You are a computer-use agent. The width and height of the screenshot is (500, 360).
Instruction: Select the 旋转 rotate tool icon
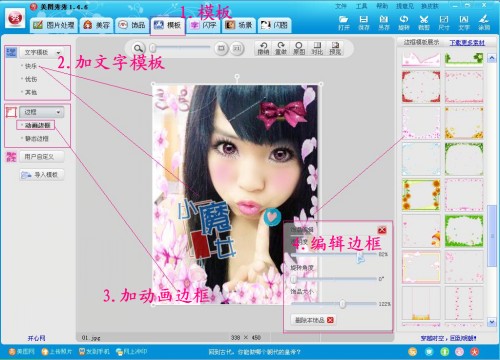pyautogui.click(x=404, y=23)
